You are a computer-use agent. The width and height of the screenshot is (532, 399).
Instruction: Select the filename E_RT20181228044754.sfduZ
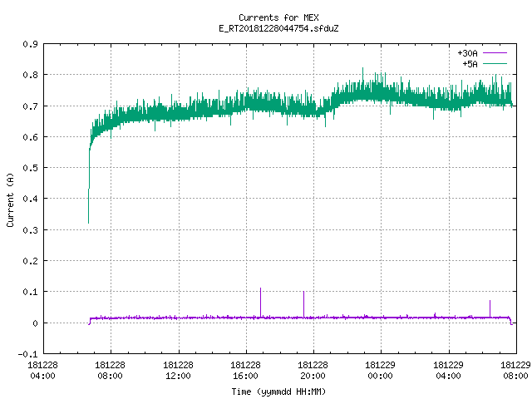(x=278, y=28)
